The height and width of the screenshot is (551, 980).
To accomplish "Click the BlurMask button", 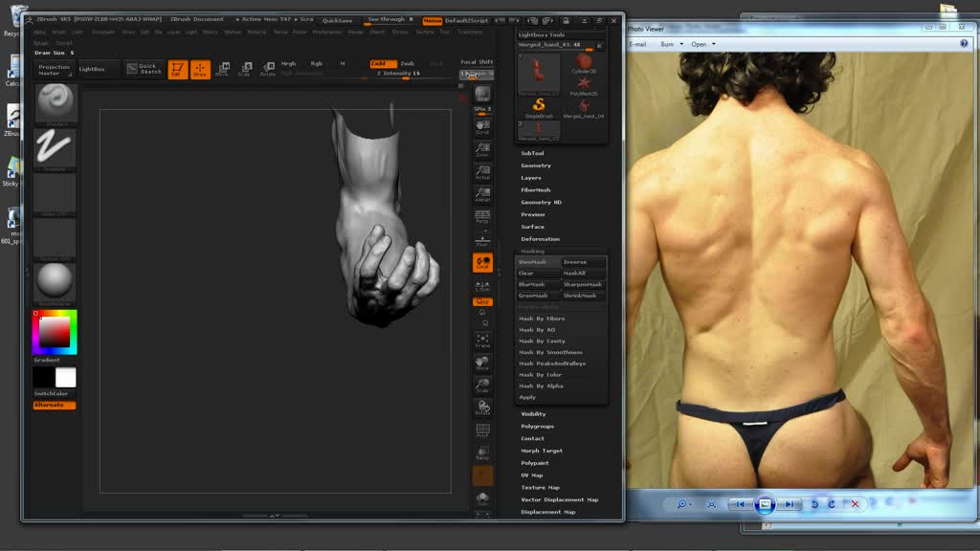I will (x=538, y=285).
